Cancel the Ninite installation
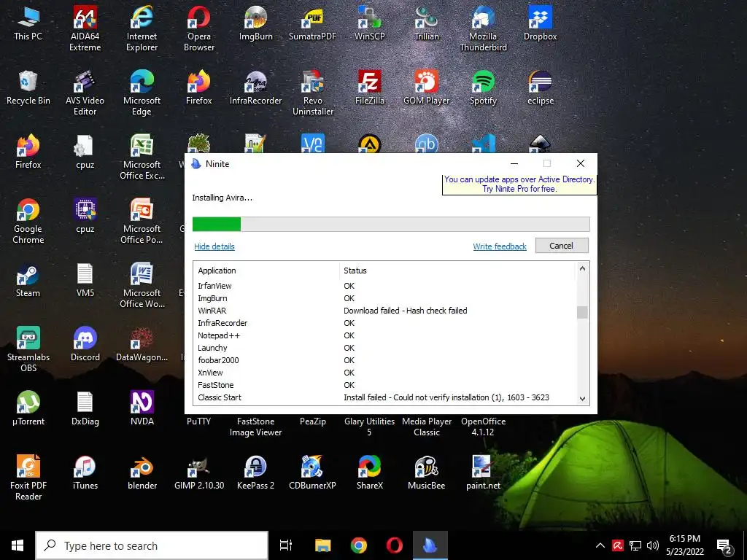 point(562,246)
